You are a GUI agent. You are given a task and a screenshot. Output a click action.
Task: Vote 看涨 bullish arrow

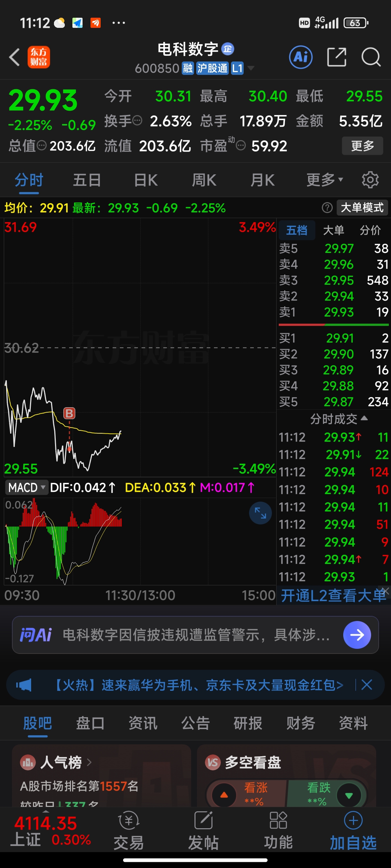[x=224, y=795]
